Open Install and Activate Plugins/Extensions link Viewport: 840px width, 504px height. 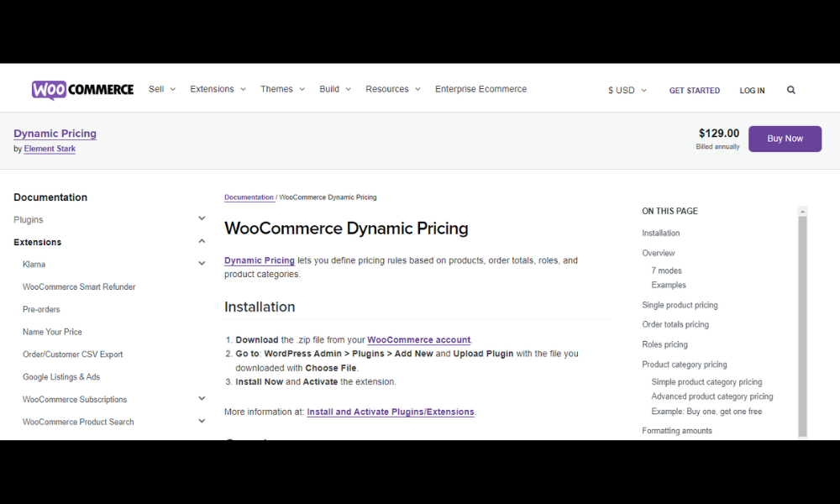click(391, 412)
